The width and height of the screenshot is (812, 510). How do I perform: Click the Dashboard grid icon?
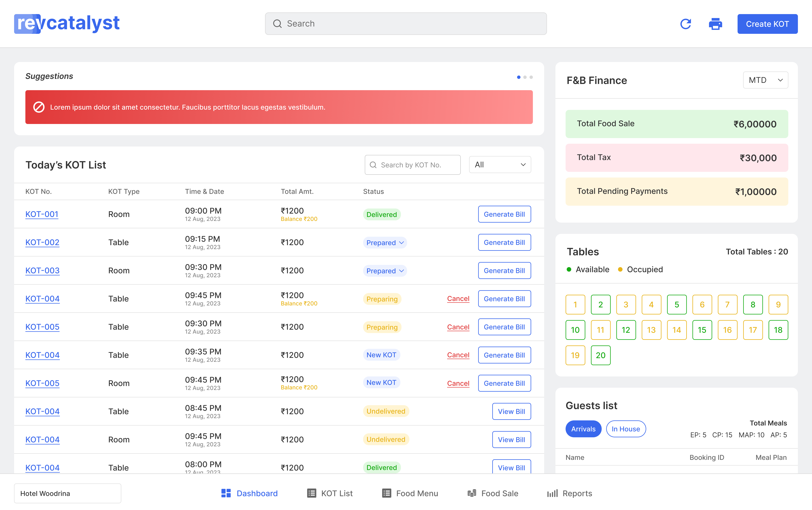tap(226, 493)
